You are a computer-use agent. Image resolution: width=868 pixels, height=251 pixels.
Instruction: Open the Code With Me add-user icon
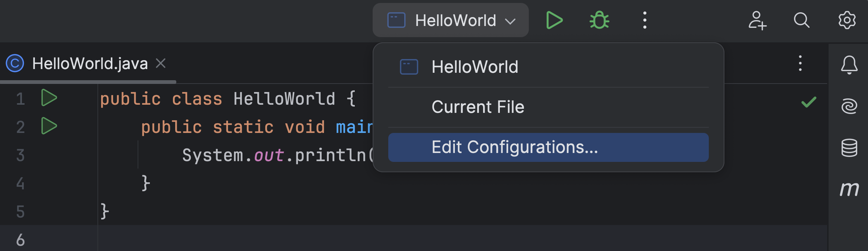(x=757, y=20)
